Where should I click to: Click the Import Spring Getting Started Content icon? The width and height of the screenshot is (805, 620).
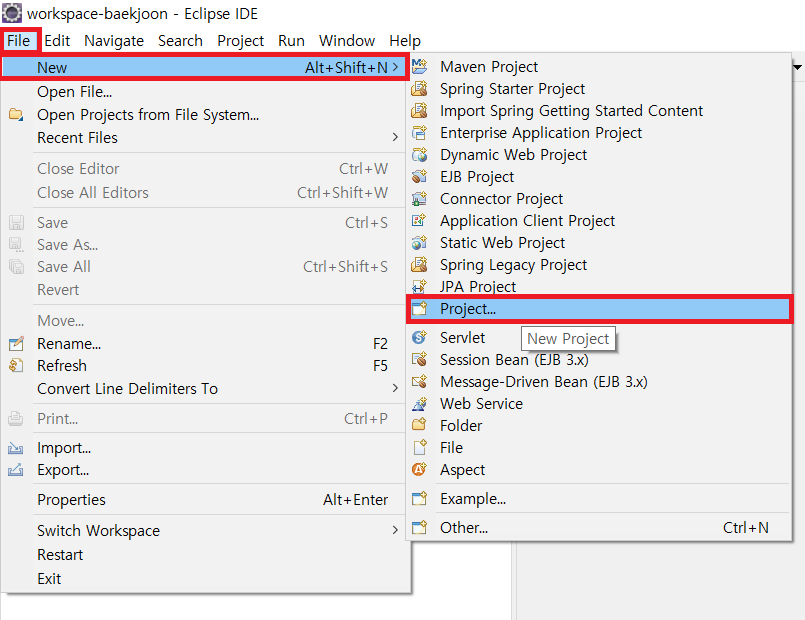419,110
